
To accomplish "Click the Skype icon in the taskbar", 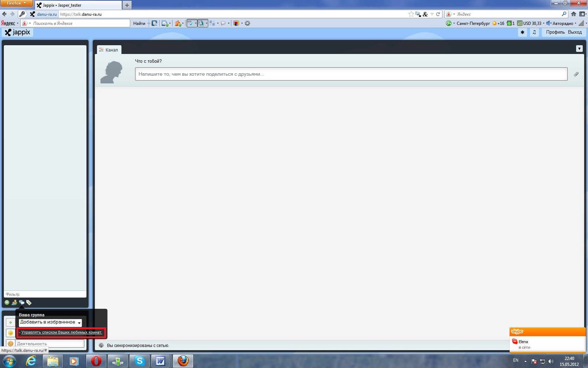I will (140, 361).
